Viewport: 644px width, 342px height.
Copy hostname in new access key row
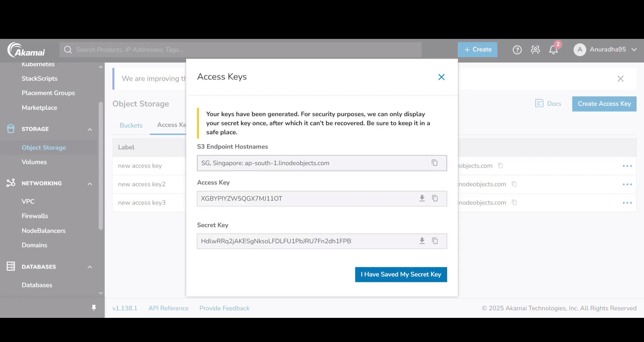(x=500, y=165)
